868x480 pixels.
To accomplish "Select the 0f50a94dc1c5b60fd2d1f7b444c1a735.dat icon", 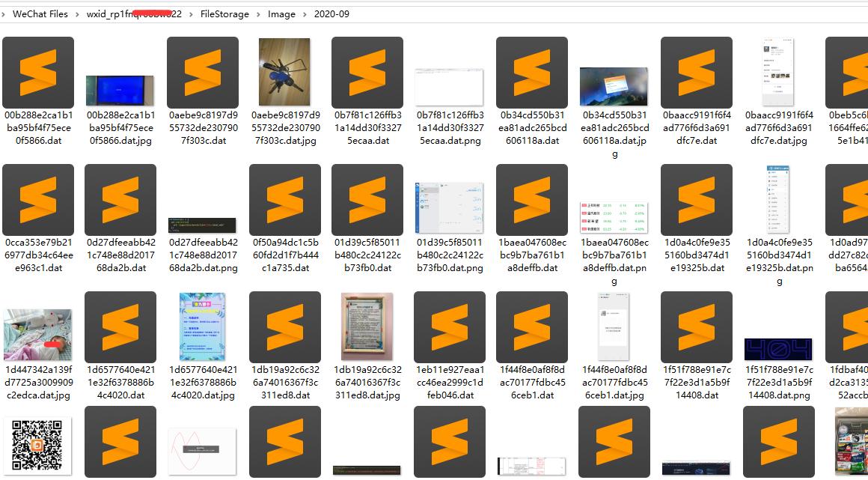I will (285, 200).
